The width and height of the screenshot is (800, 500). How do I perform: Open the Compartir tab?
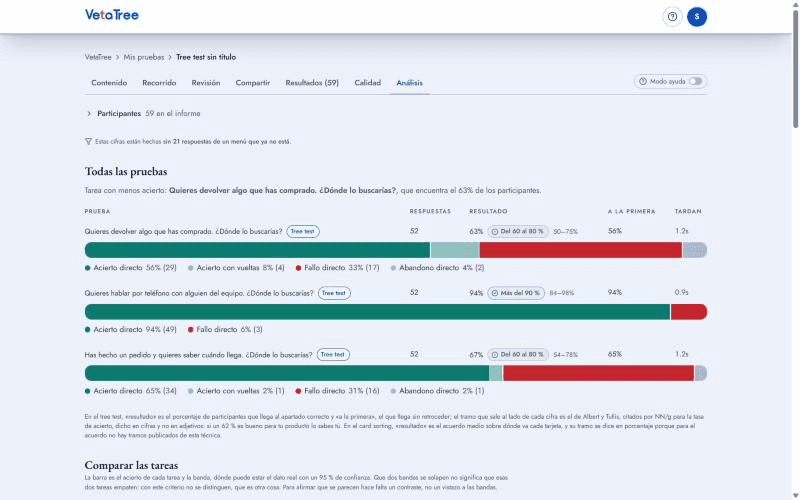[x=253, y=83]
